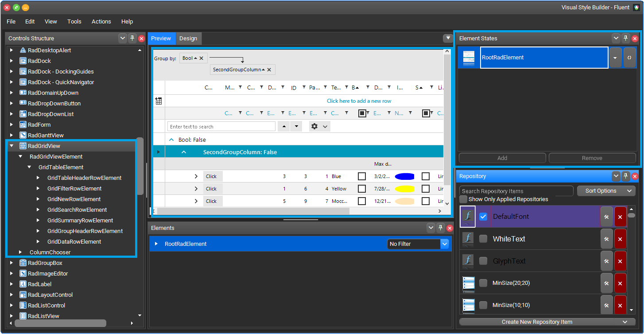Click the link to add a new row
Viewport: 644px width, 334px height.
point(359,101)
